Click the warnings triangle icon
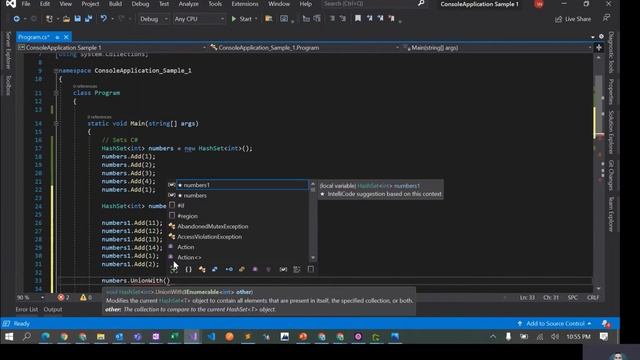 pyautogui.click(x=83, y=298)
